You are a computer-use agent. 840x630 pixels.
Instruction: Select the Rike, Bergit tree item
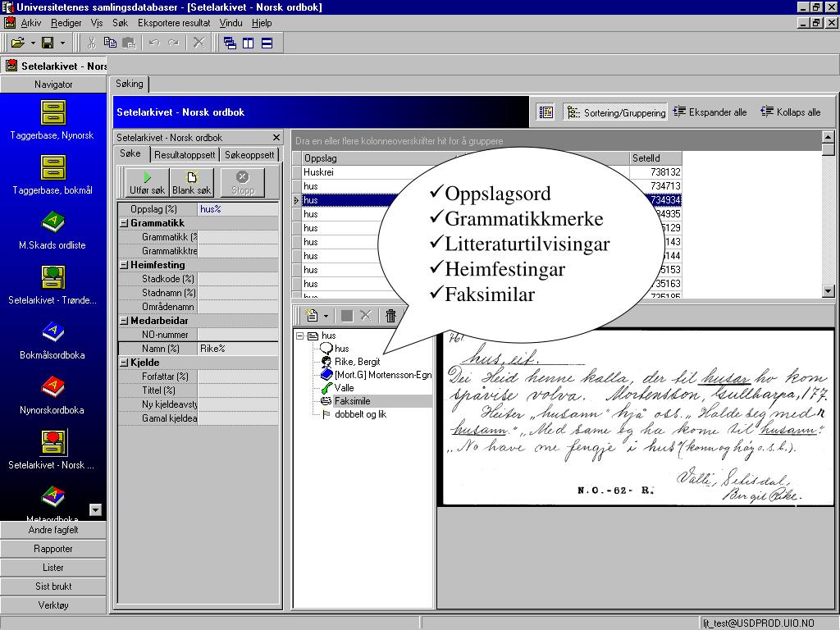[x=358, y=362]
